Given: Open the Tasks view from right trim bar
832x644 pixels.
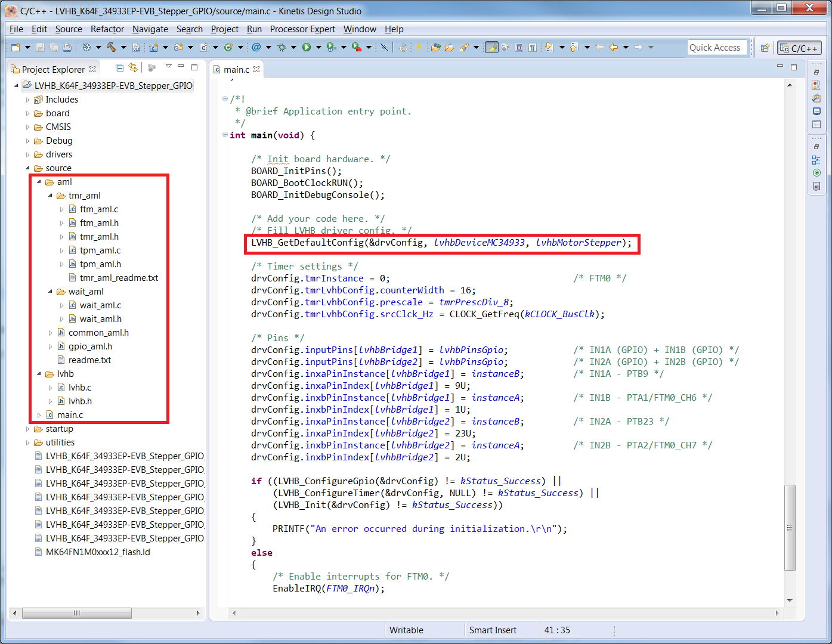Looking at the screenshot, I should click(816, 98).
